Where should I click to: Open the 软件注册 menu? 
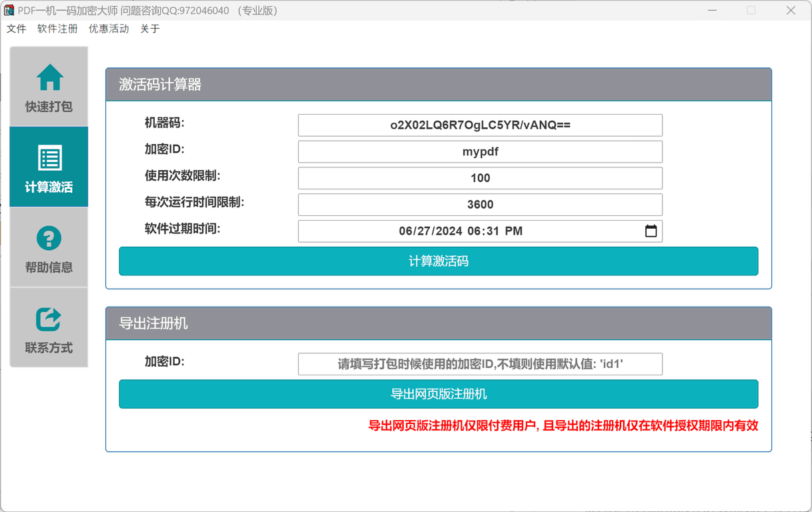pyautogui.click(x=57, y=29)
